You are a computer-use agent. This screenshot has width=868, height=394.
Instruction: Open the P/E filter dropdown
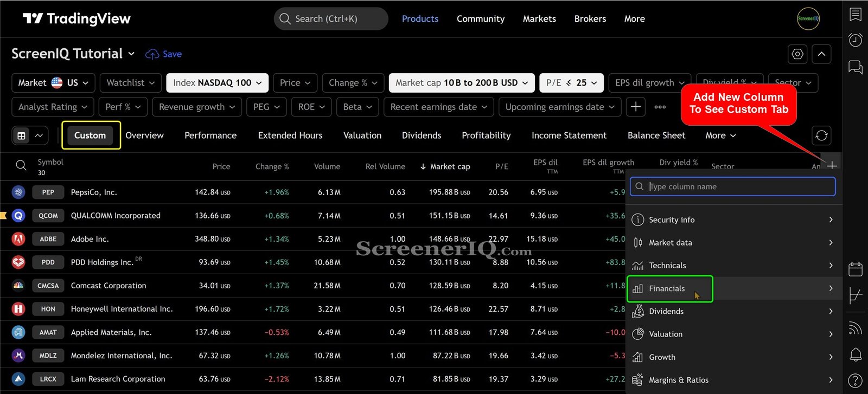[572, 83]
